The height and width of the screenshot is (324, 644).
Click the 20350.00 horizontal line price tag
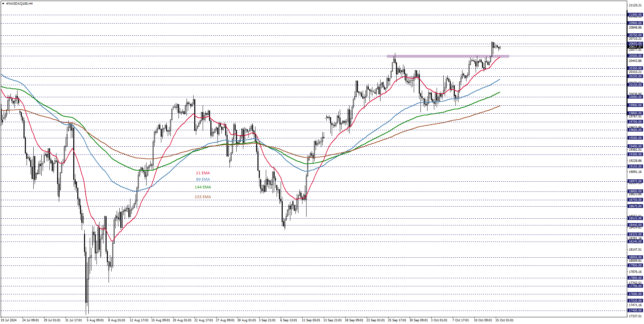[x=635, y=68]
